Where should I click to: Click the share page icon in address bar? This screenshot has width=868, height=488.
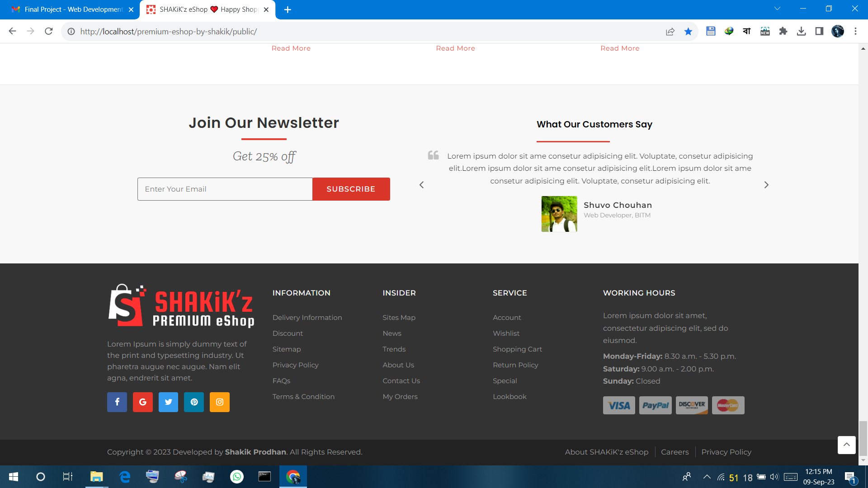(x=670, y=31)
